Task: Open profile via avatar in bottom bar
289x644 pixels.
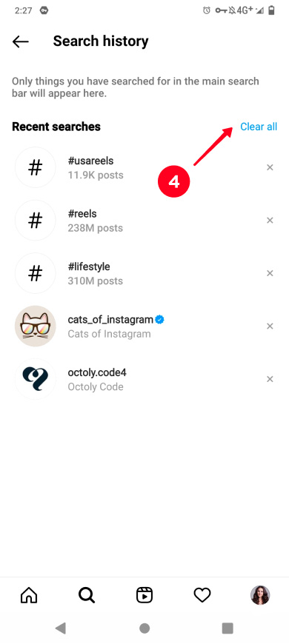Action: (x=260, y=594)
